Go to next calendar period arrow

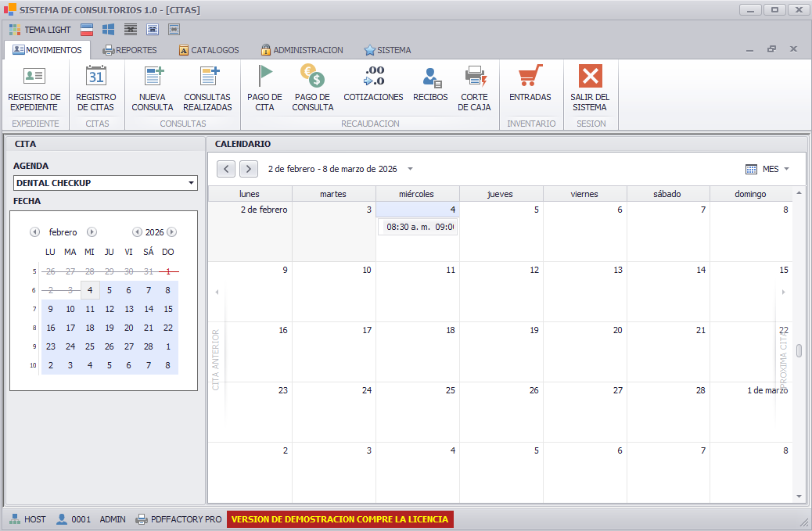(249, 169)
